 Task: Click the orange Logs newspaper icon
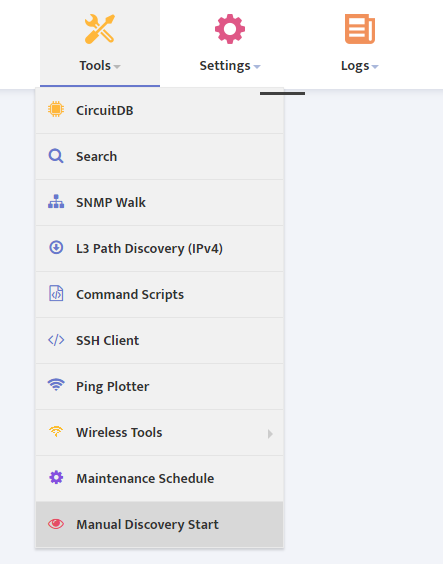360,29
